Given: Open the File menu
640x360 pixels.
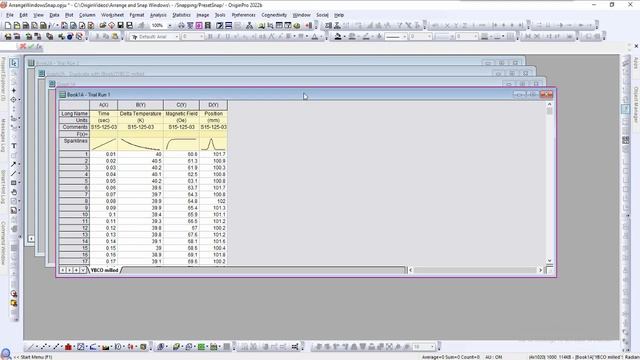Looking at the screenshot, I should pyautogui.click(x=10, y=15).
